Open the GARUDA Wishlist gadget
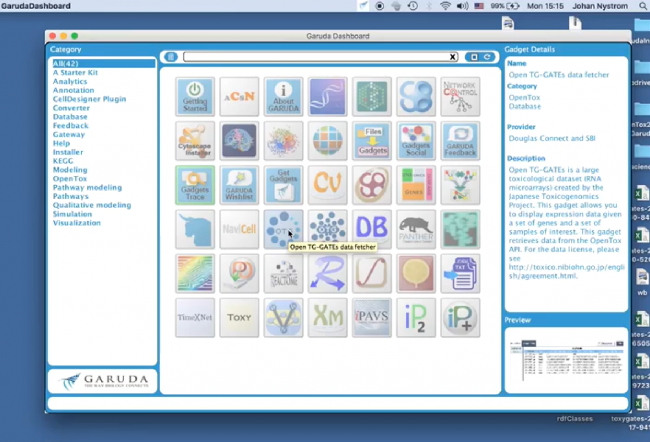 239,184
